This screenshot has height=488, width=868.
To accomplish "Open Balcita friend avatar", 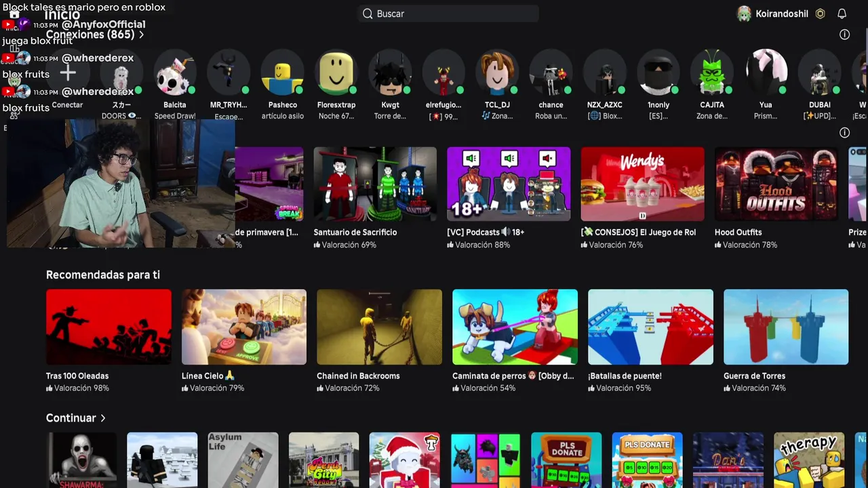I will coord(174,72).
